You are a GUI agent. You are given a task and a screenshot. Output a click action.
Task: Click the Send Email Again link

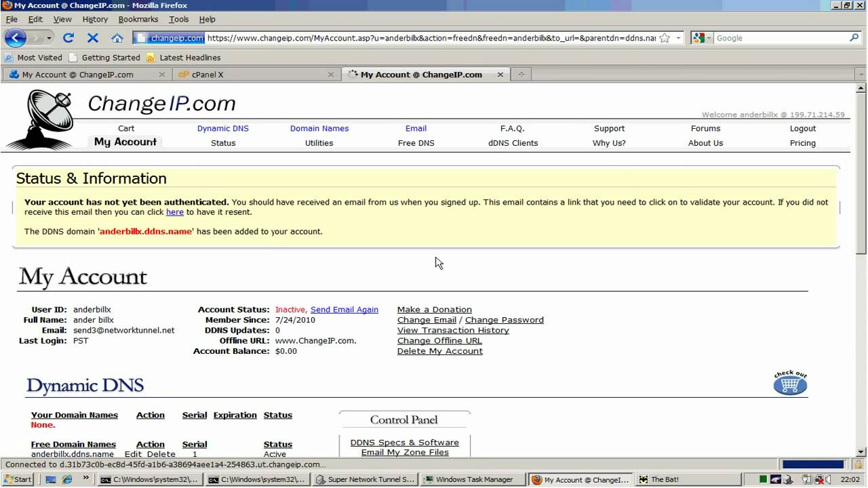tap(344, 310)
